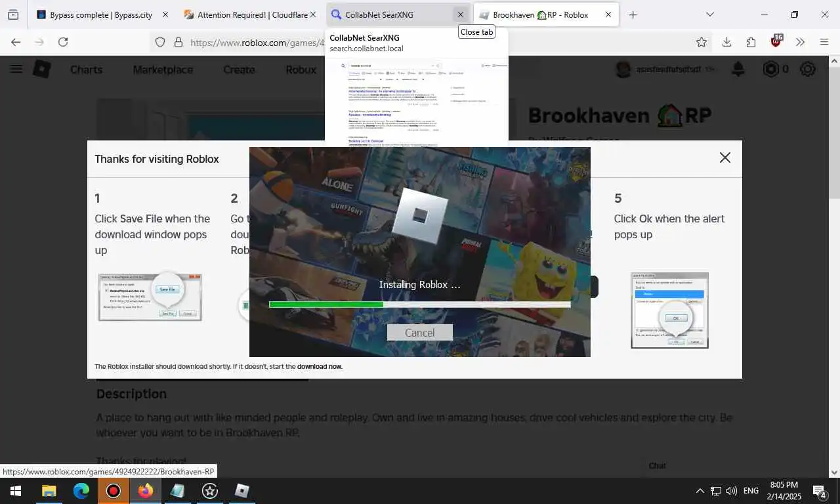Click the scrollbar down arrow
This screenshot has height=504, width=840.
[x=834, y=472]
